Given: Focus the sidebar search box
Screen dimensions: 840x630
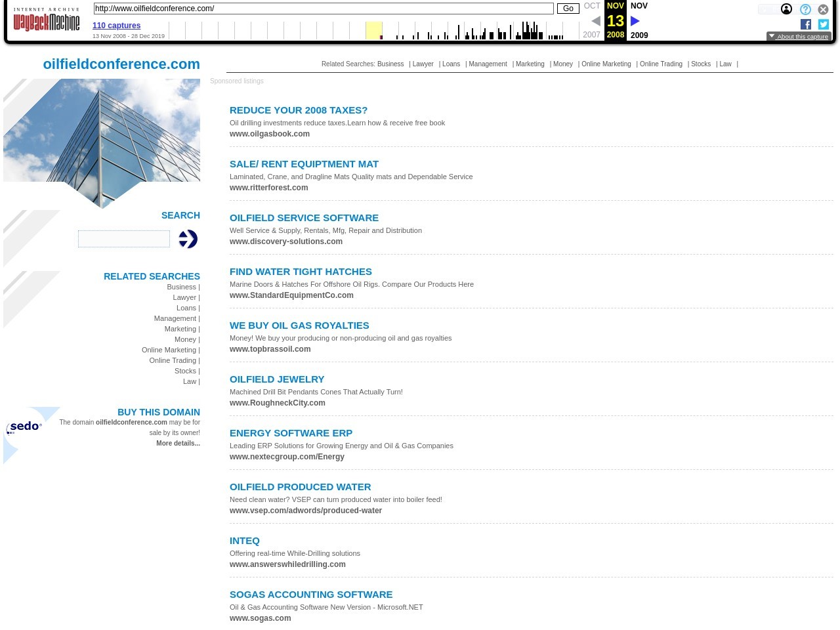Looking at the screenshot, I should [124, 239].
